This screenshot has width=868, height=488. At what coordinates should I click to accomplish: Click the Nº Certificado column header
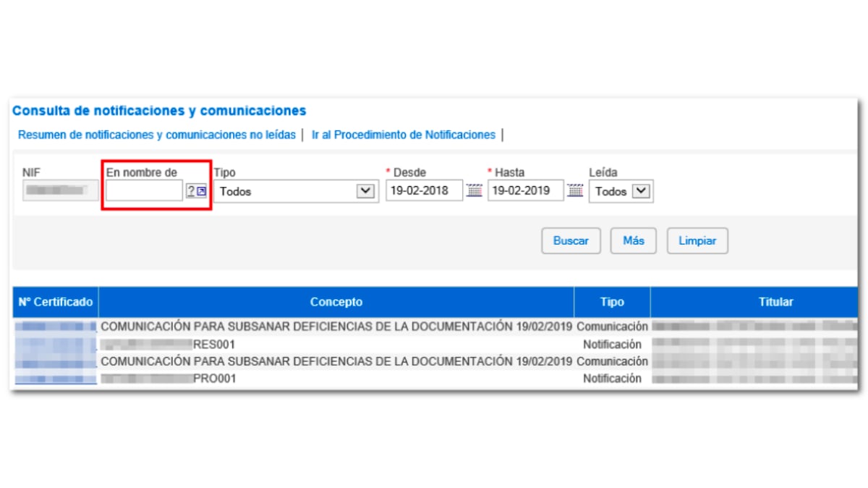[x=56, y=302]
